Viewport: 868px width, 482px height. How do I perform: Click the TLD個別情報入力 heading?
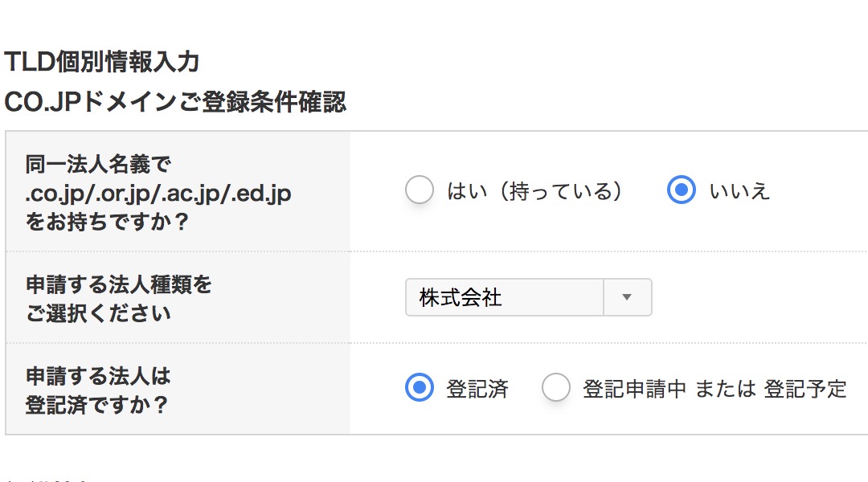pos(102,61)
